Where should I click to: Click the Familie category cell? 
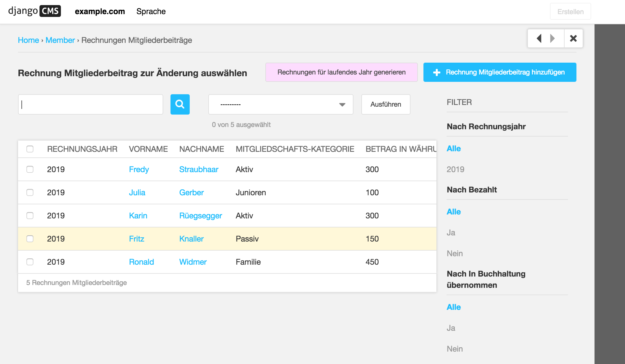click(x=248, y=262)
